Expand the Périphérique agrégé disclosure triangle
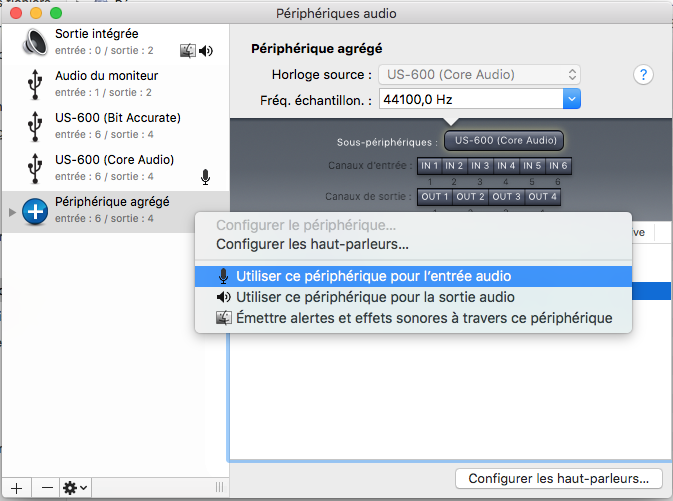 pos(12,212)
